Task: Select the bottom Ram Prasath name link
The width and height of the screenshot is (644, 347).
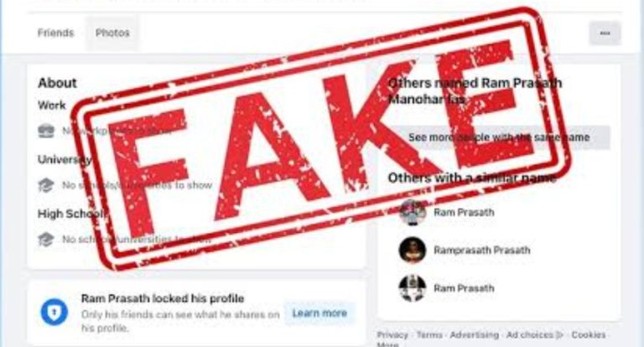Action: (464, 287)
